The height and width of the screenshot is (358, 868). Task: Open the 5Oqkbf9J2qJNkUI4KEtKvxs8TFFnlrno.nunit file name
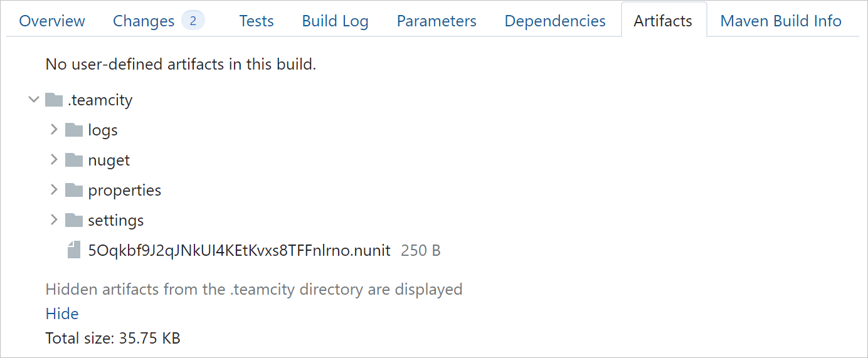tap(239, 251)
